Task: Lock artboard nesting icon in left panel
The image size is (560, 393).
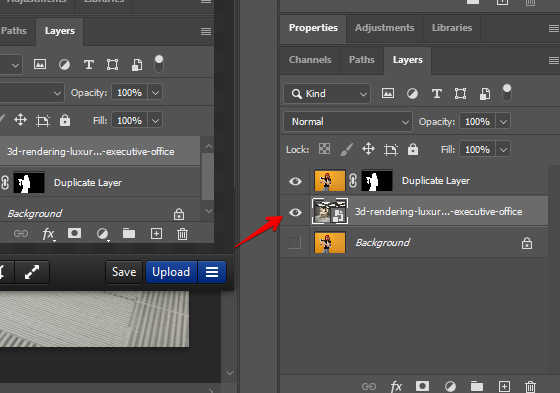Action: [x=43, y=121]
